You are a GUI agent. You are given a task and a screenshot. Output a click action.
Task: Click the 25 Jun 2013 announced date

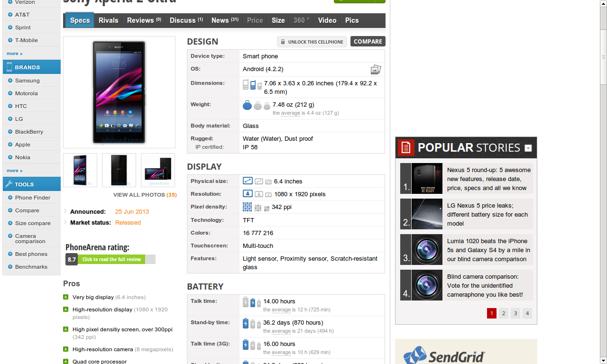click(x=132, y=211)
